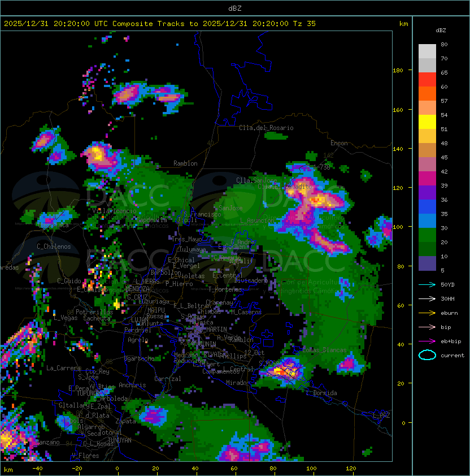The image size is (470, 476).
Task: Select the Clla.del_Rosario place label
Action: click(x=266, y=128)
